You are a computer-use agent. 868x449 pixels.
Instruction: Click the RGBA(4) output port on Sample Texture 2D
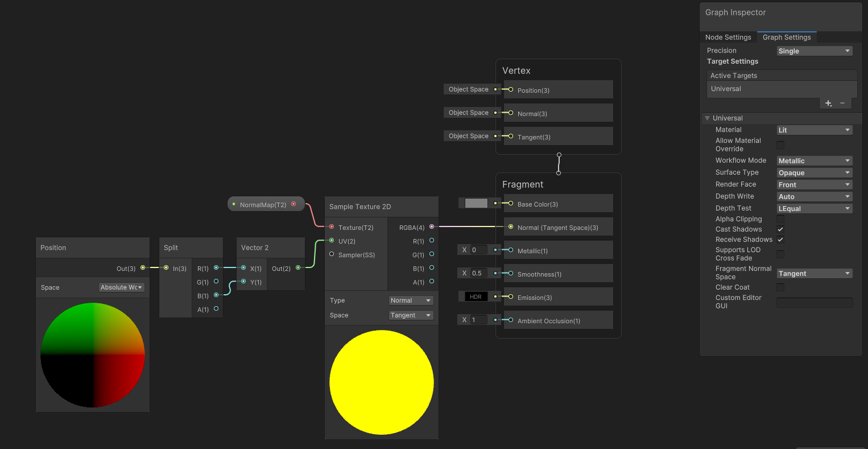432,227
